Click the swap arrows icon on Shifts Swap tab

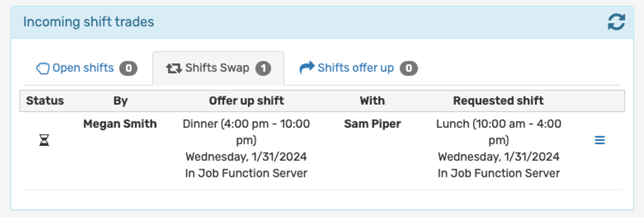coord(174,69)
